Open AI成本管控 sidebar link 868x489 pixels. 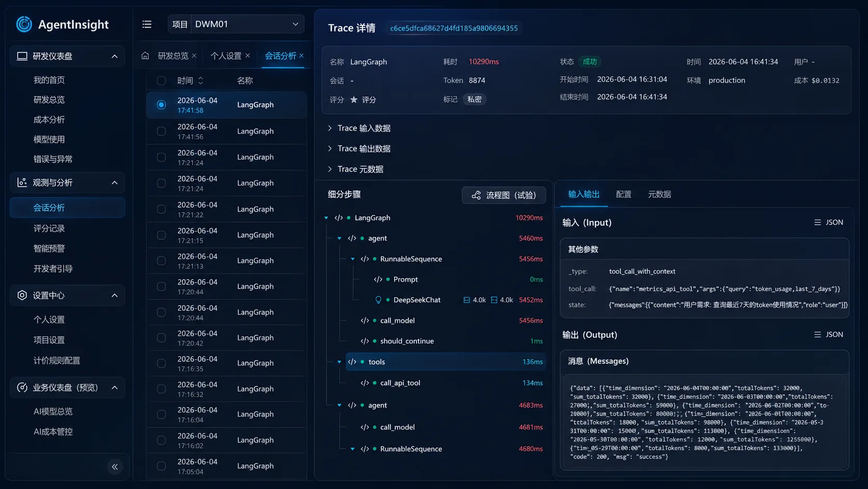pyautogui.click(x=53, y=432)
